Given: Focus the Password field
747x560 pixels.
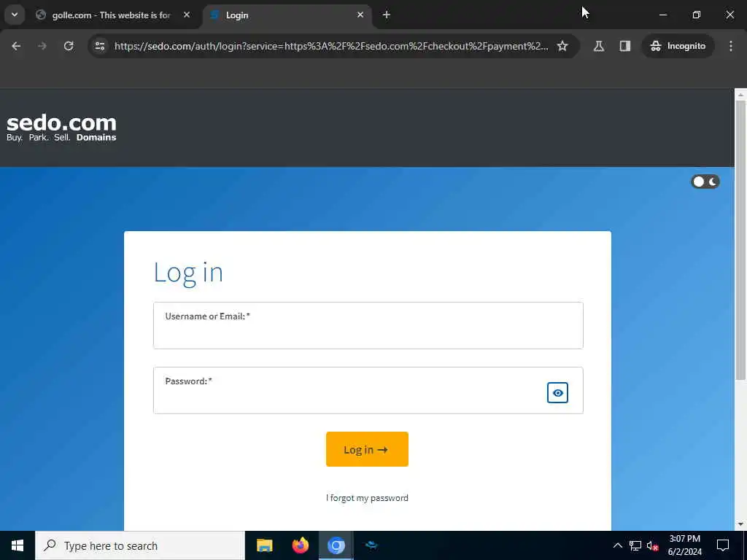Looking at the screenshot, I should (368, 391).
